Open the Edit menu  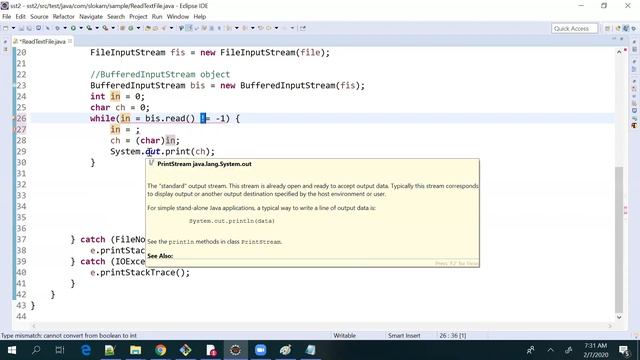[20, 17]
